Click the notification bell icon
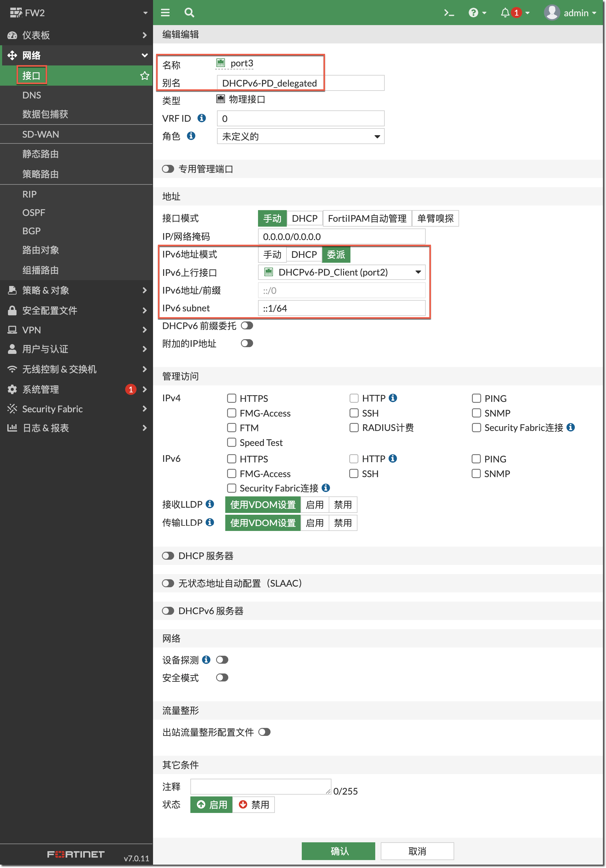The height and width of the screenshot is (868, 606). (505, 13)
